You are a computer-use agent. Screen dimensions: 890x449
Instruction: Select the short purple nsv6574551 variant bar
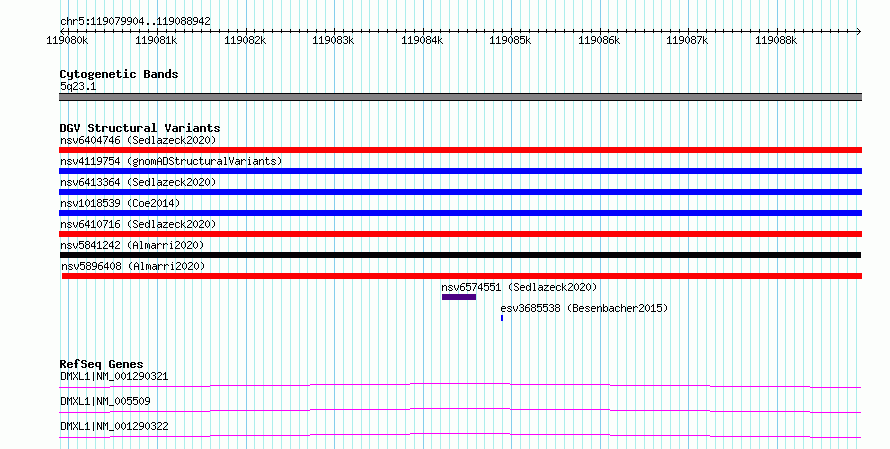(x=459, y=297)
